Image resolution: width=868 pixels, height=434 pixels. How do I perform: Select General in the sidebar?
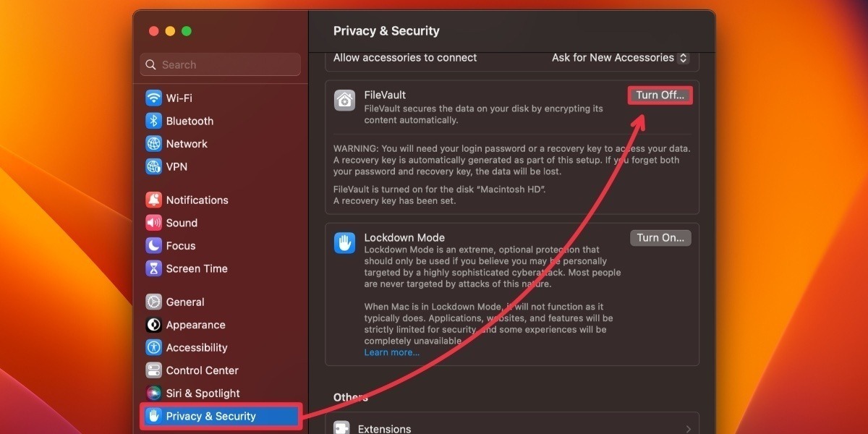(185, 302)
